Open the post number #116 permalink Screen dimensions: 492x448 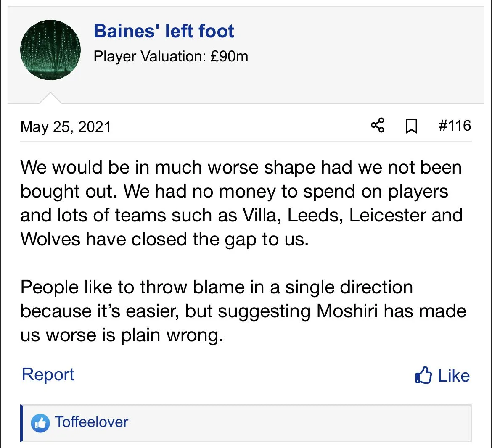(454, 125)
